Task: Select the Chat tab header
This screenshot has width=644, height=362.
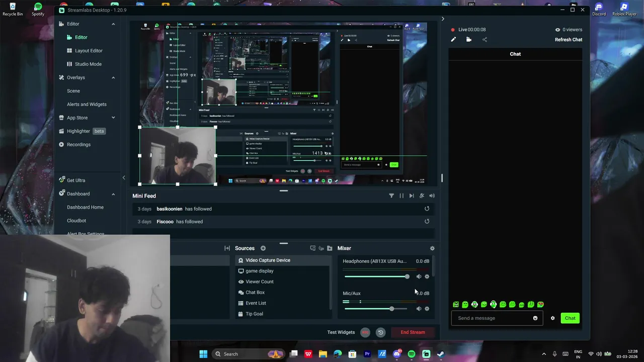Action: click(515, 54)
